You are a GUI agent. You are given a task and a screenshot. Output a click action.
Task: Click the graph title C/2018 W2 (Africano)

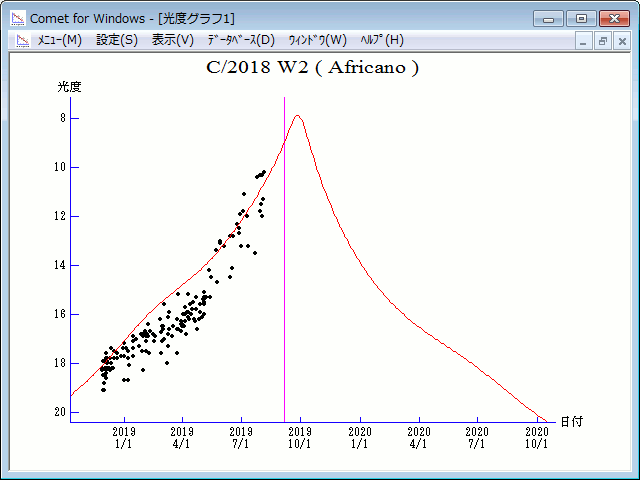[x=312, y=68]
